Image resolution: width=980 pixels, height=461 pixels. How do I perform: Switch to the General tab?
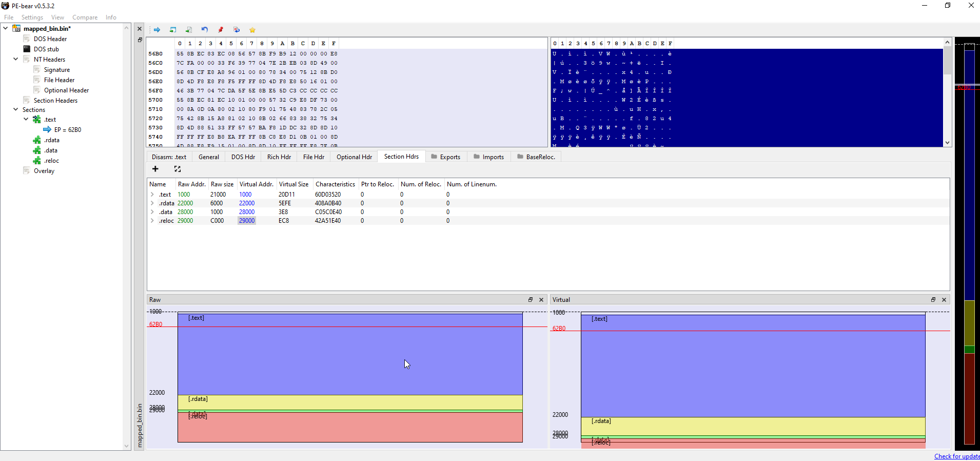click(x=209, y=157)
